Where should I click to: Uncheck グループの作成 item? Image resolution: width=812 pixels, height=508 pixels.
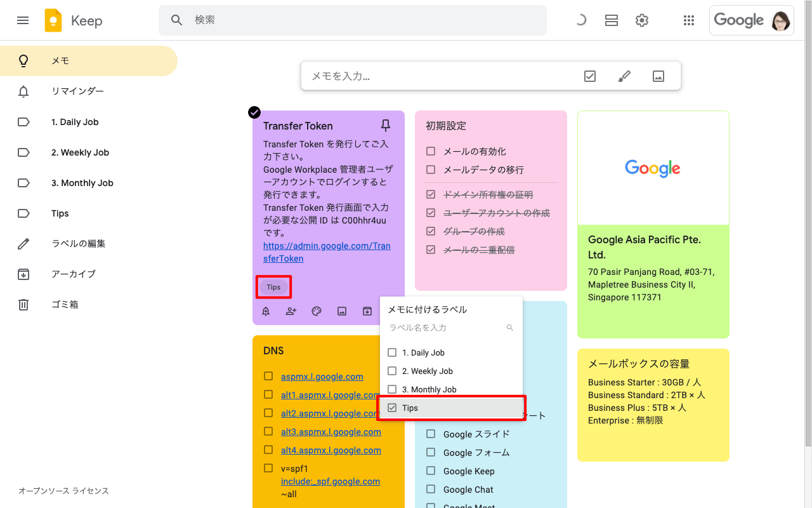coord(431,231)
